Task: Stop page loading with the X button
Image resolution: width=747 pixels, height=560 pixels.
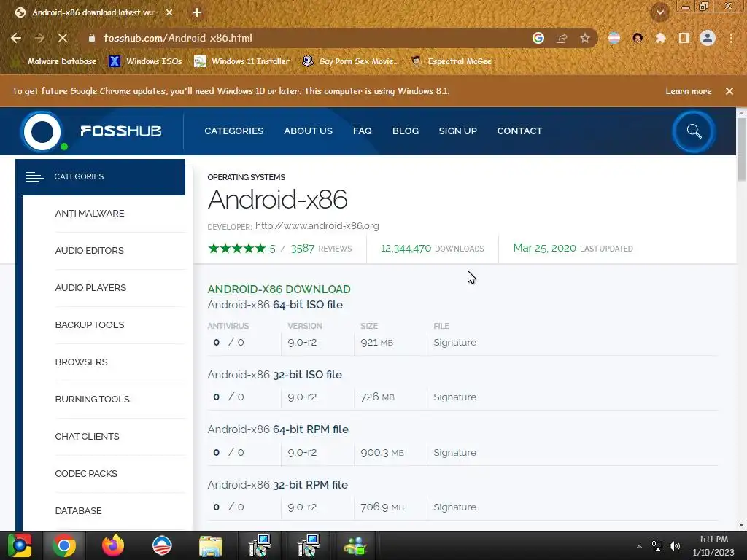Action: 63,38
